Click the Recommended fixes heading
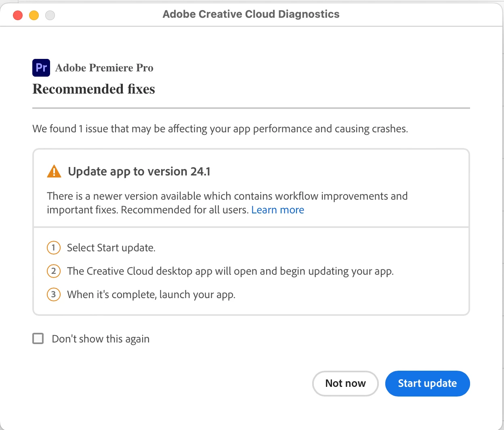Image resolution: width=504 pixels, height=430 pixels. coord(94,89)
